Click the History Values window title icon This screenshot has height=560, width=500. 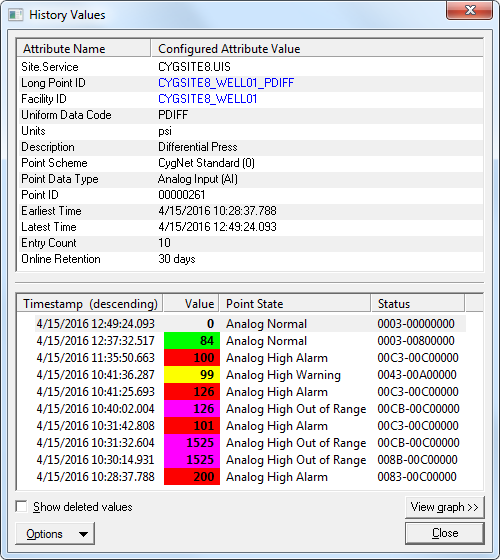pyautogui.click(x=16, y=15)
